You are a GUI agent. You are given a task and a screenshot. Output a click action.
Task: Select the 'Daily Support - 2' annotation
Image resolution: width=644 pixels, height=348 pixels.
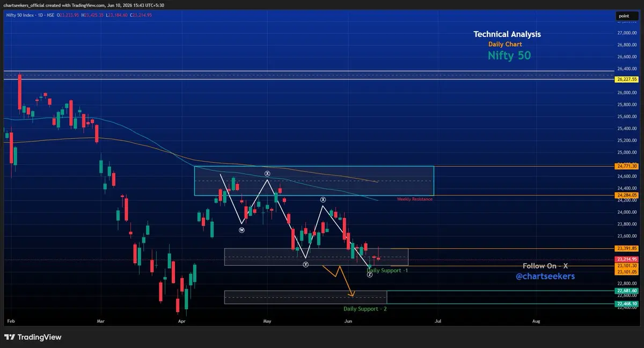coord(365,309)
